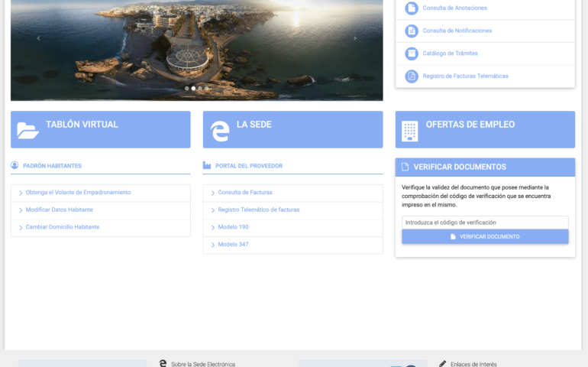Click chevron before Obtenga el Volante de Empadronamiento
588x367 pixels.
pos(21,193)
